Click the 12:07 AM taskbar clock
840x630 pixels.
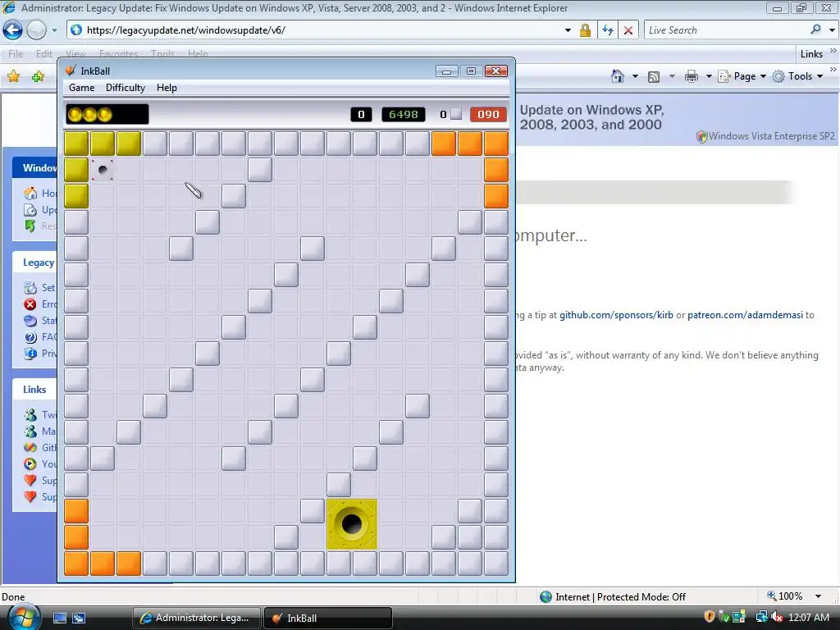[808, 617]
